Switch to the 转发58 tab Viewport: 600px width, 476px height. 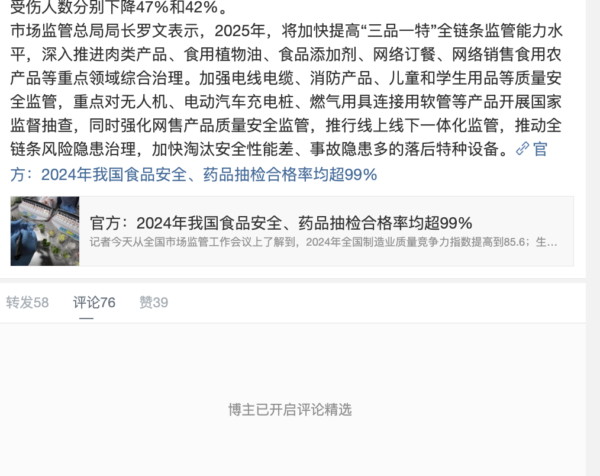pos(28,302)
